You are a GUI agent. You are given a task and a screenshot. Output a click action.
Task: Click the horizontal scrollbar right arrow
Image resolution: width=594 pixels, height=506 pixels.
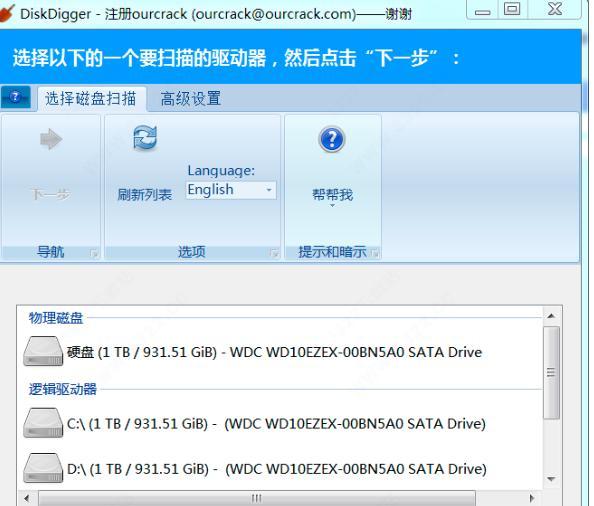531,498
